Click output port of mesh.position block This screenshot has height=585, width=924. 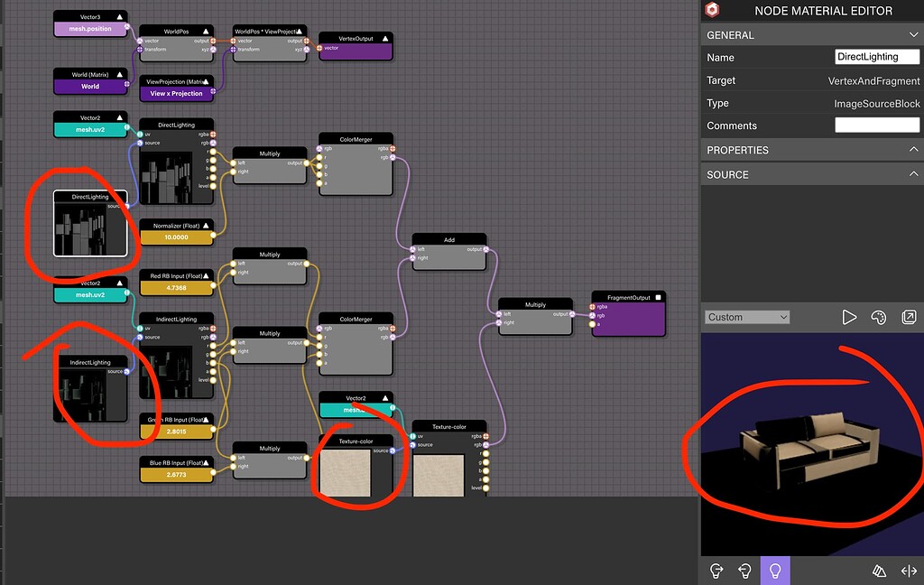pos(126,26)
